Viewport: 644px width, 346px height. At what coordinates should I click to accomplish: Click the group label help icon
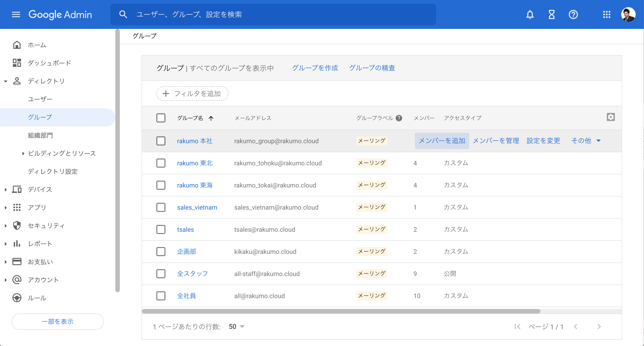click(x=399, y=118)
